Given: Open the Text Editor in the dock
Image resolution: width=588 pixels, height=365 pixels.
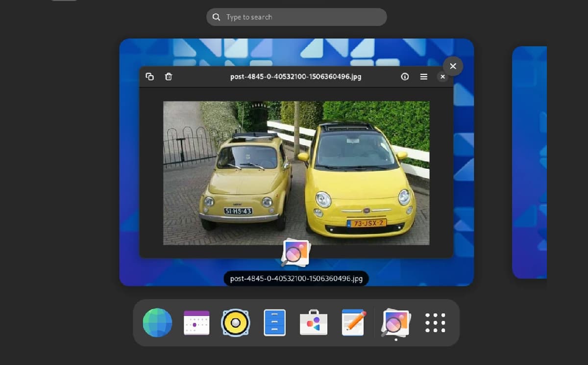Looking at the screenshot, I should (x=353, y=323).
